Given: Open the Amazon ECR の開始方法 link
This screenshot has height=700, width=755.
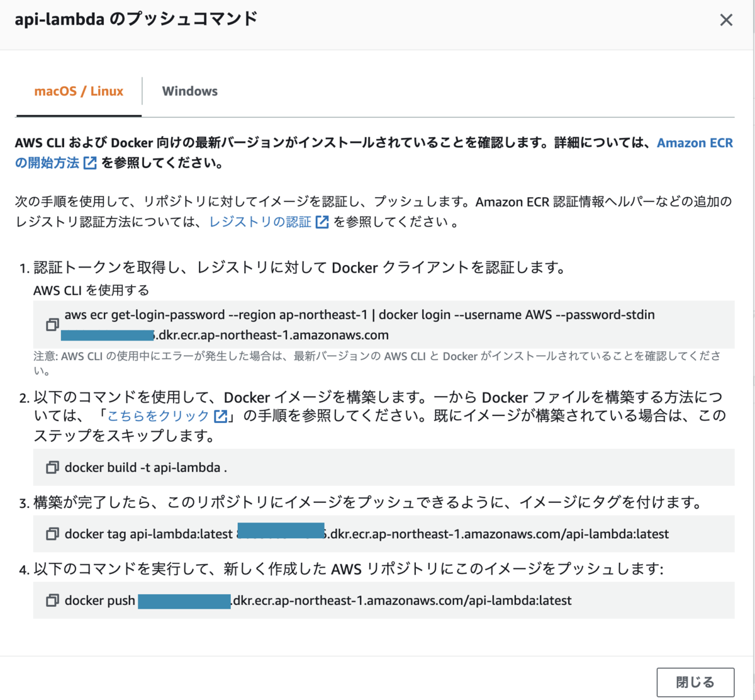Looking at the screenshot, I should point(695,143).
